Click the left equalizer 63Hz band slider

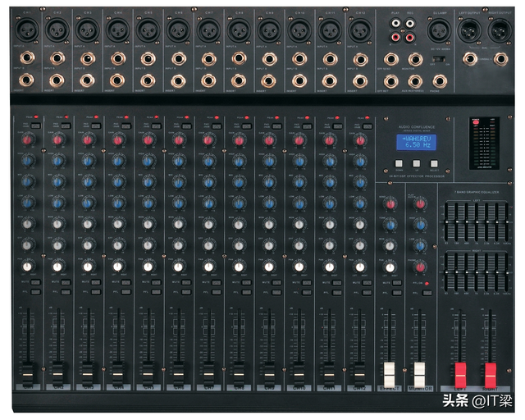click(446, 221)
